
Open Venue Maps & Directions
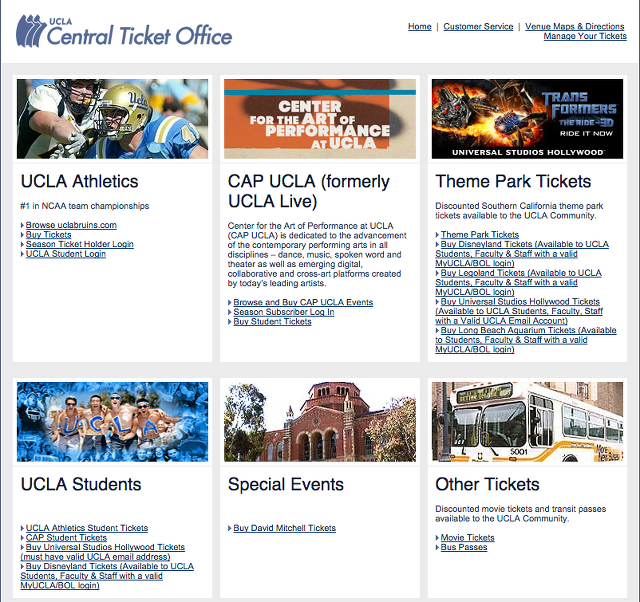click(x=575, y=27)
